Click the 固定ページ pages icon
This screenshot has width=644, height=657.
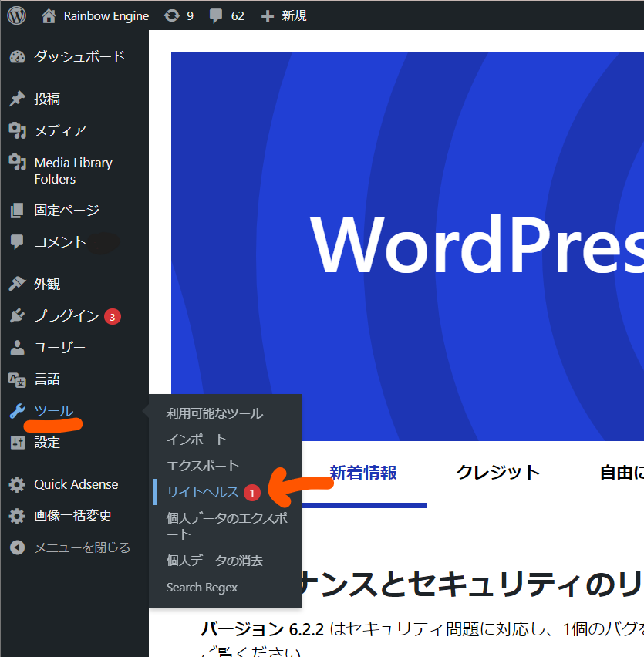pyautogui.click(x=17, y=211)
